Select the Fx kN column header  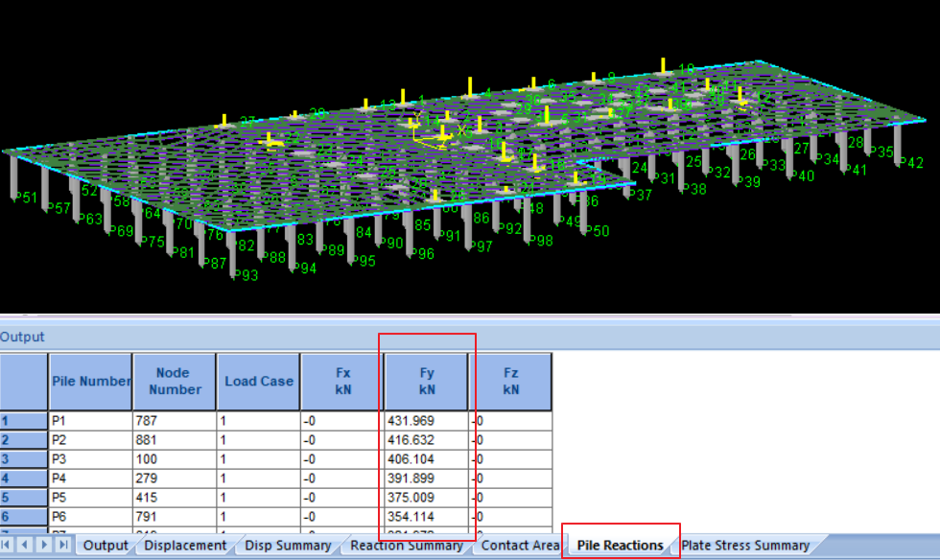341,382
